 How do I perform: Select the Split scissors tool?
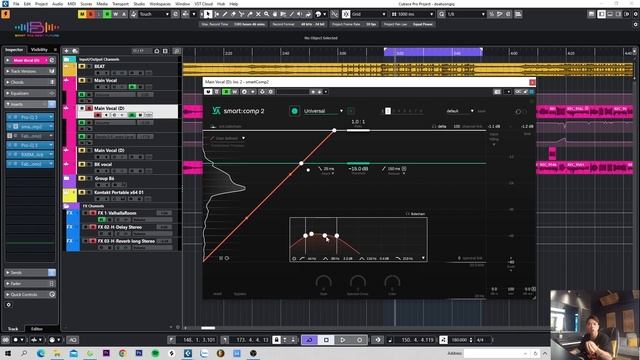pos(241,14)
